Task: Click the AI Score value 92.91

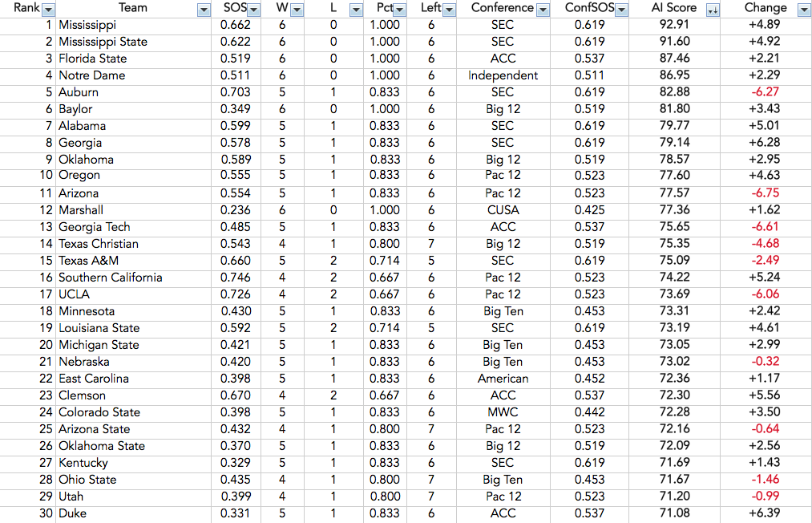Action: [x=674, y=24]
